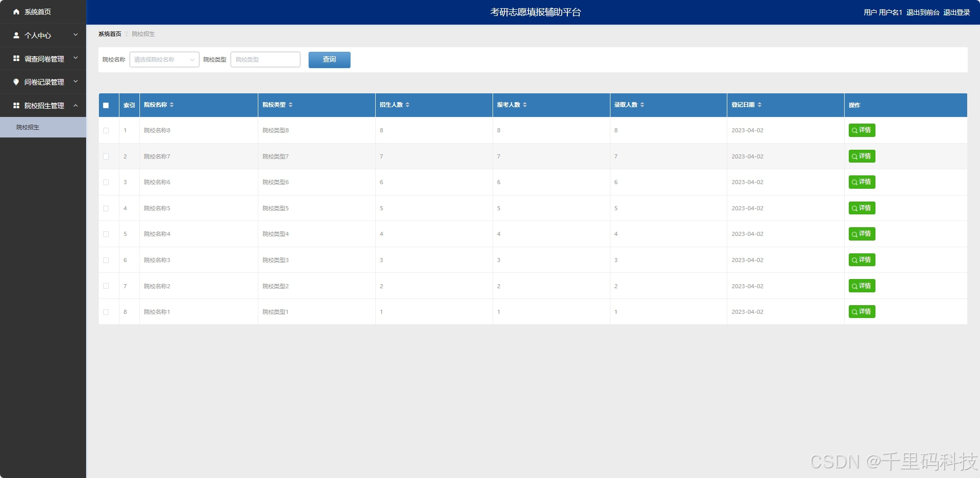Image resolution: width=980 pixels, height=478 pixels.
Task: Go to 系统首页 in sidebar
Action: click(x=43, y=12)
